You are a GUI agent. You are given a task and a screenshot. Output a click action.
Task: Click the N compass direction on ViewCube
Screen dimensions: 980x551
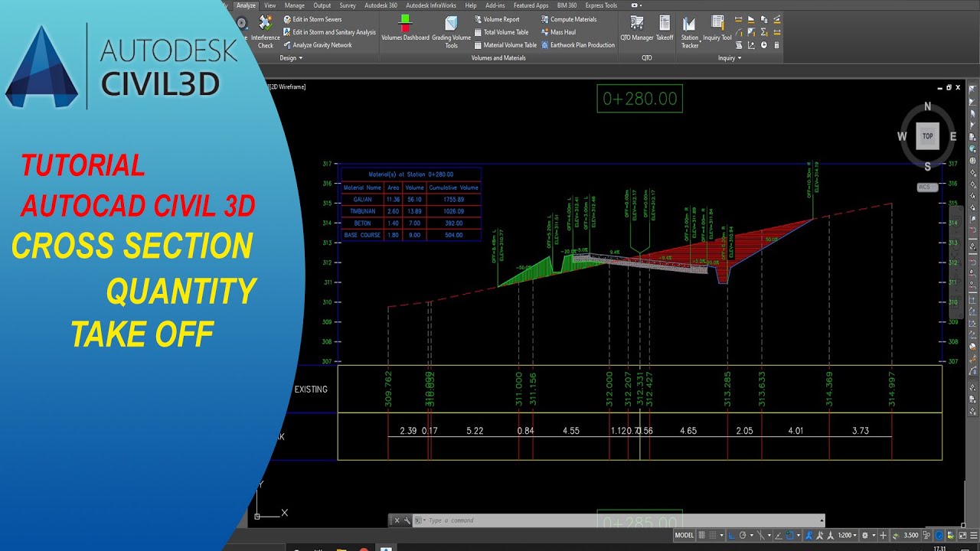coord(927,107)
